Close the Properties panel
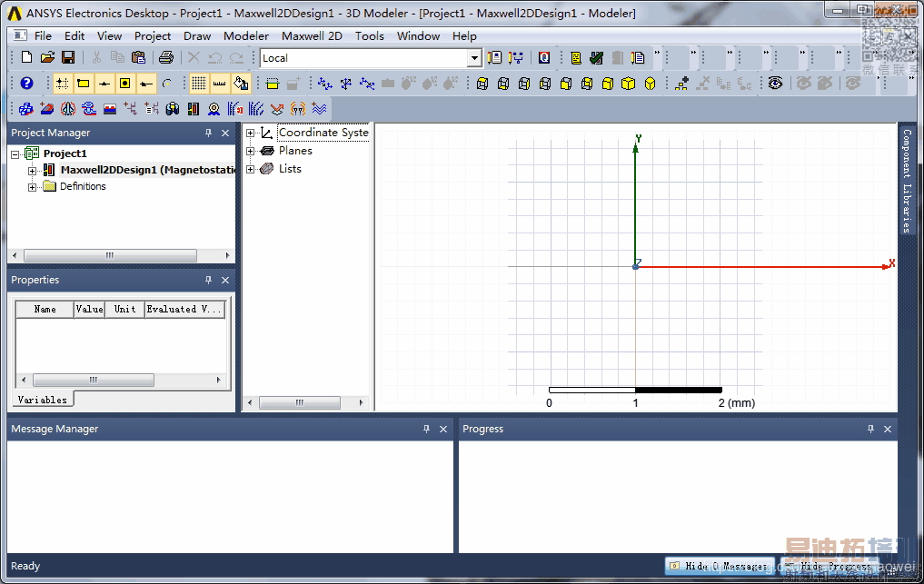This screenshot has height=584, width=924. (225, 281)
